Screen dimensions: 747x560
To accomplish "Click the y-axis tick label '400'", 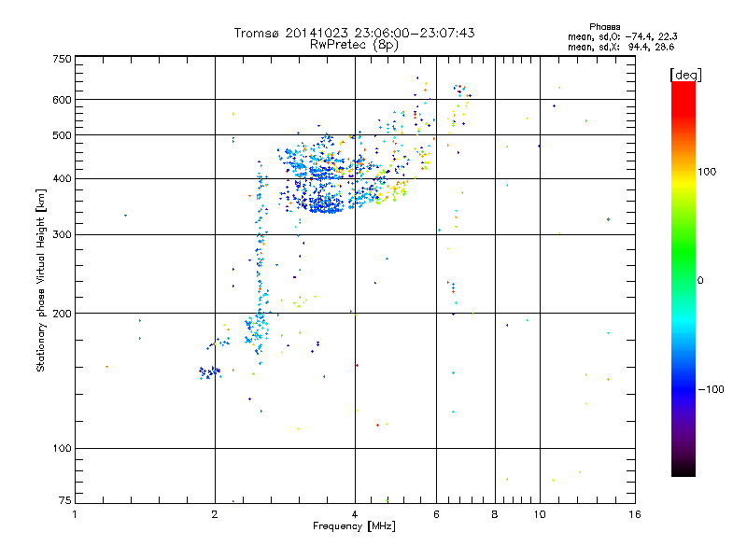I will click(x=63, y=179).
